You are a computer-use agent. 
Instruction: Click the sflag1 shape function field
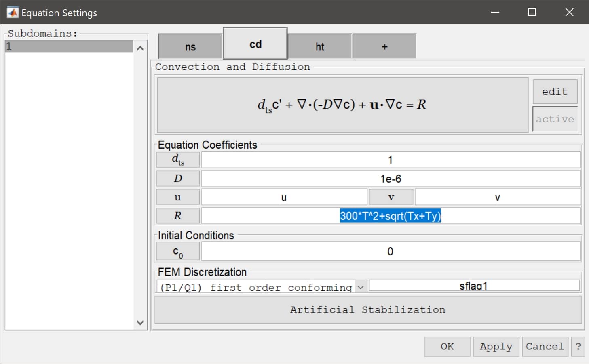pos(474,286)
